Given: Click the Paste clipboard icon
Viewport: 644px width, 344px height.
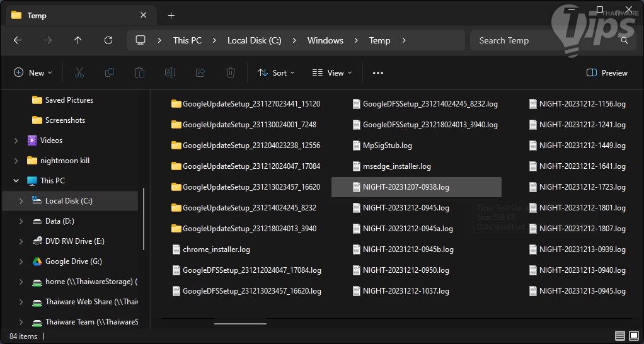Looking at the screenshot, I should click(x=139, y=73).
